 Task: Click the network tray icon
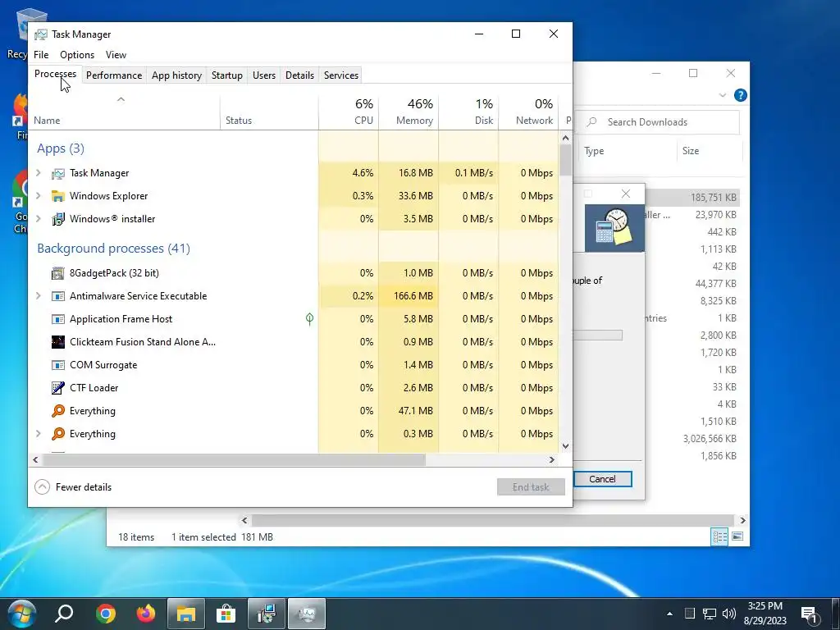(x=710, y=614)
